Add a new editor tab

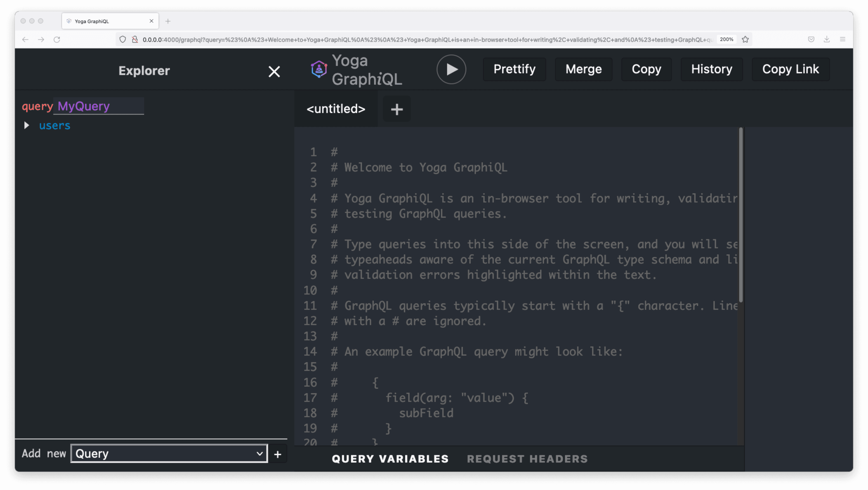click(x=397, y=109)
